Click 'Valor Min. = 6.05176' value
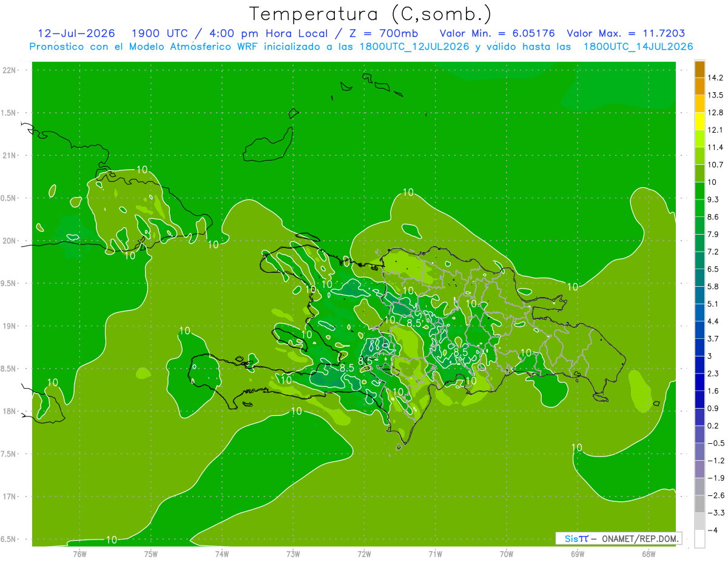The width and height of the screenshot is (728, 562). [497, 33]
